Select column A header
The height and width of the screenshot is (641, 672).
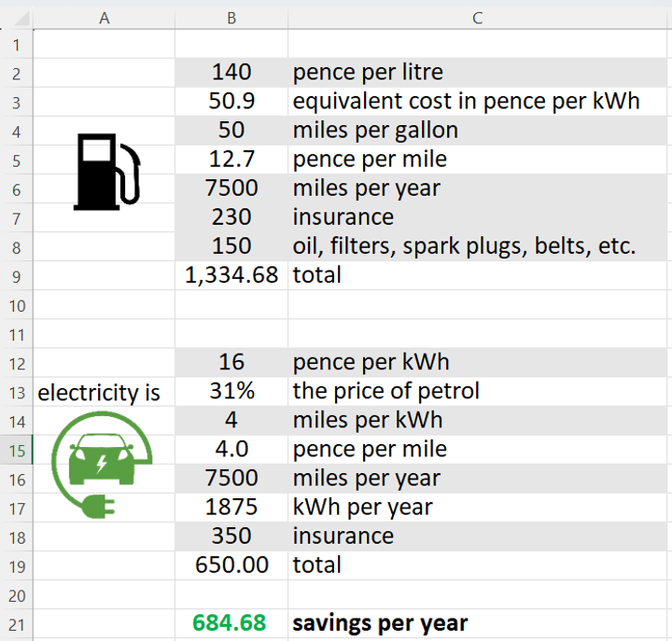[104, 18]
